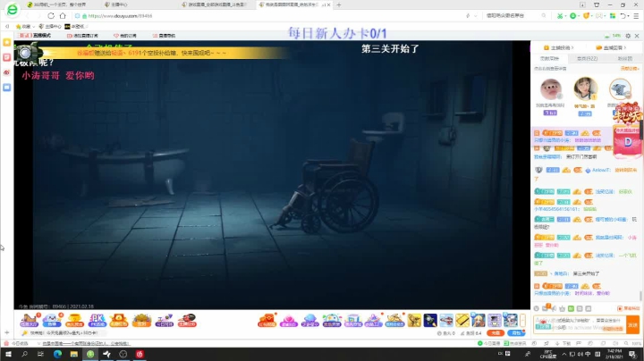The image size is (644, 361).
Task: Click the gold trophy gift bar icon
Action: [x=74, y=320]
